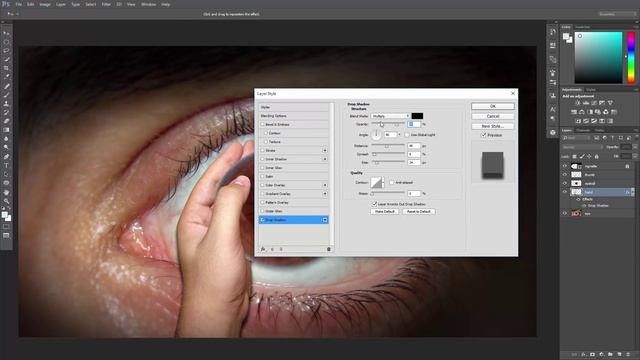Viewport: 640px width, 360px height.
Task: Enable the Inner Shadow checkbox
Action: pyautogui.click(x=262, y=159)
